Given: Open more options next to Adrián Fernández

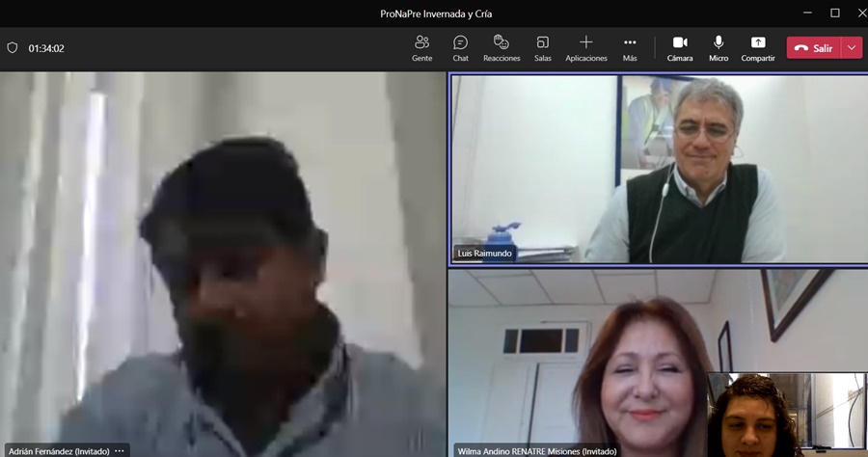Looking at the screenshot, I should tap(120, 450).
